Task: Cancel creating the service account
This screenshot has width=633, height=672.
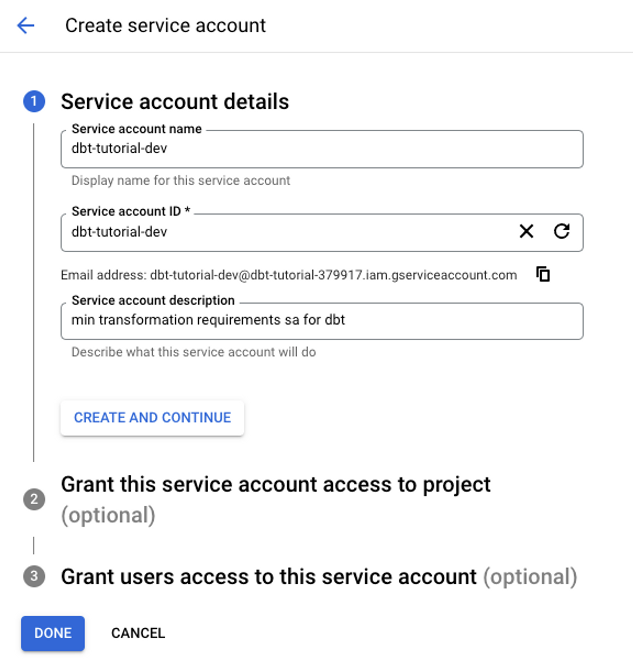Action: [138, 633]
